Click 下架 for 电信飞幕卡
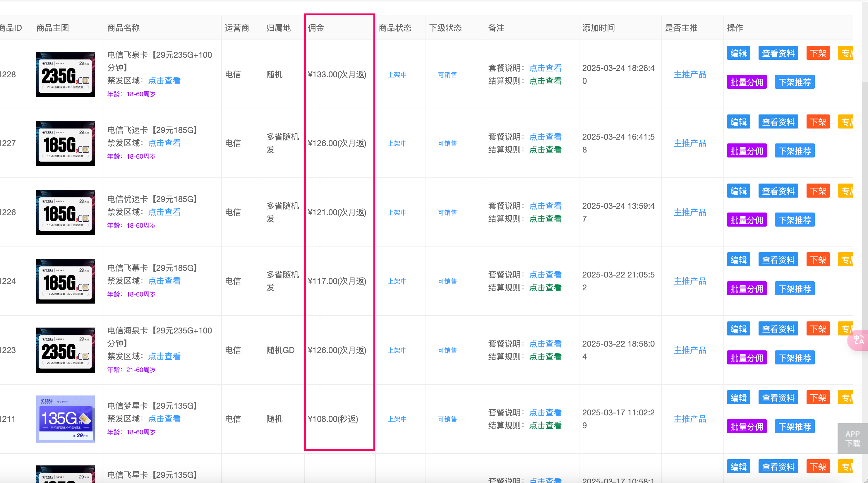This screenshot has height=483, width=868. [818, 260]
